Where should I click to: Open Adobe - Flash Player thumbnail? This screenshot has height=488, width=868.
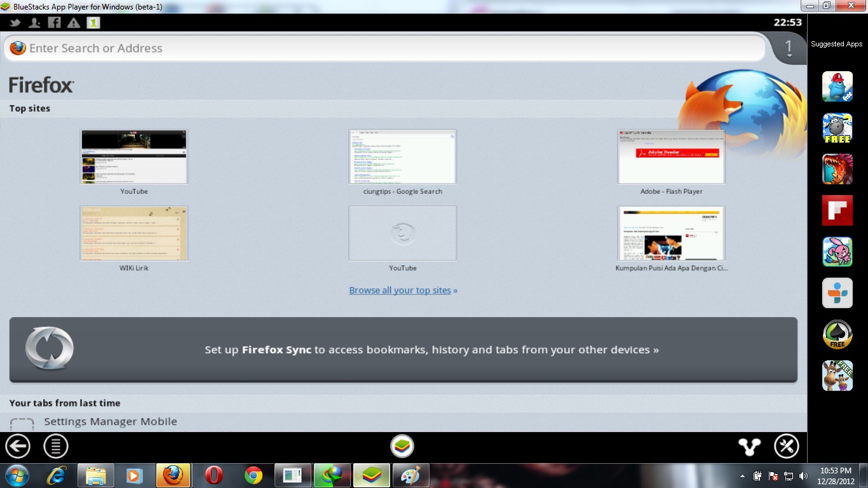pos(671,156)
